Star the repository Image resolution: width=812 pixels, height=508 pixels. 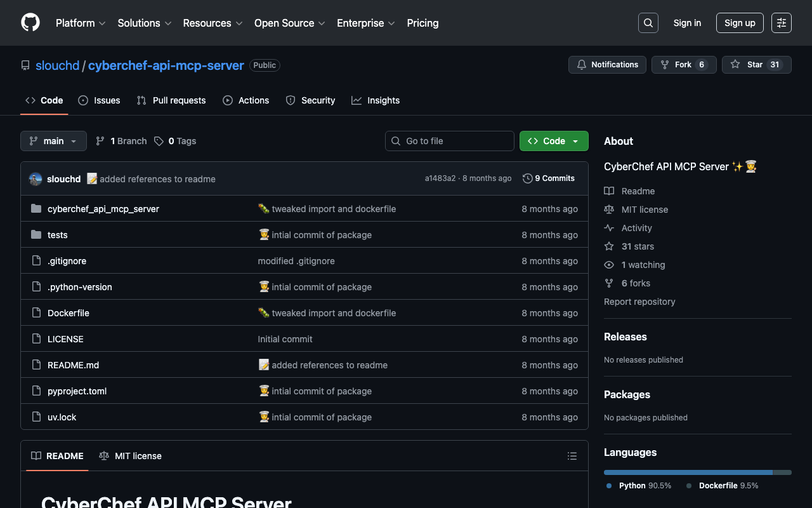(x=756, y=65)
